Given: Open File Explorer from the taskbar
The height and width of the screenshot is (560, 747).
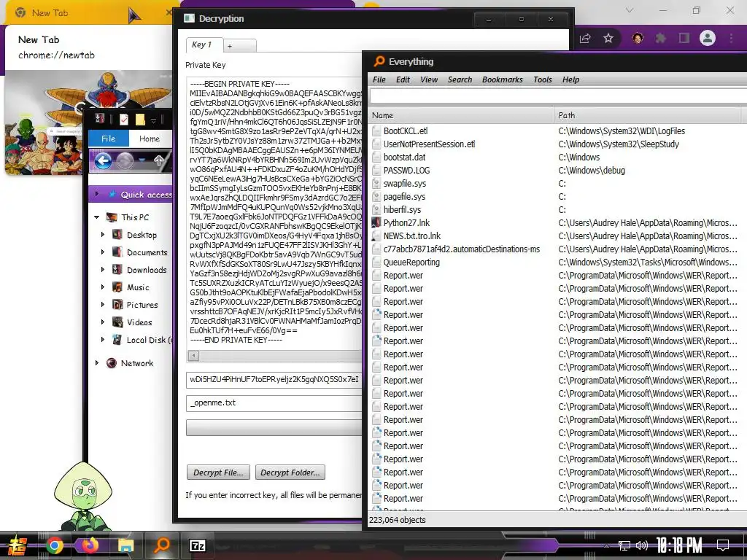Looking at the screenshot, I should click(125, 545).
